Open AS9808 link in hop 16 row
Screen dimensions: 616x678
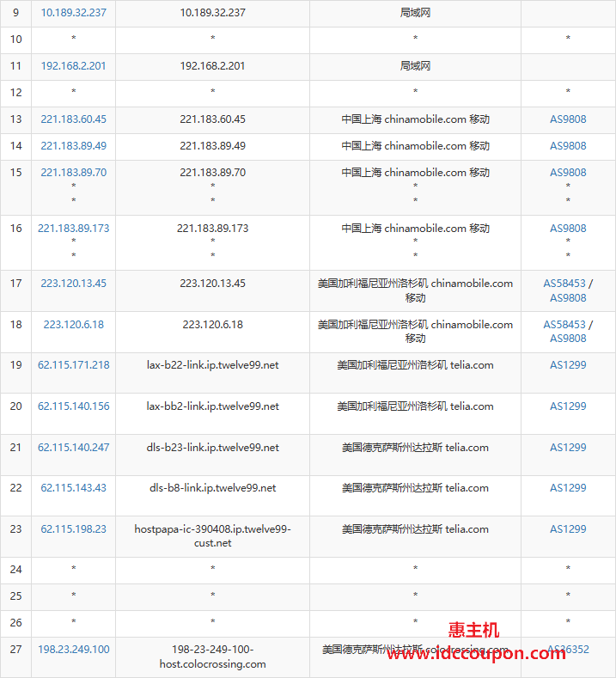[x=568, y=228]
